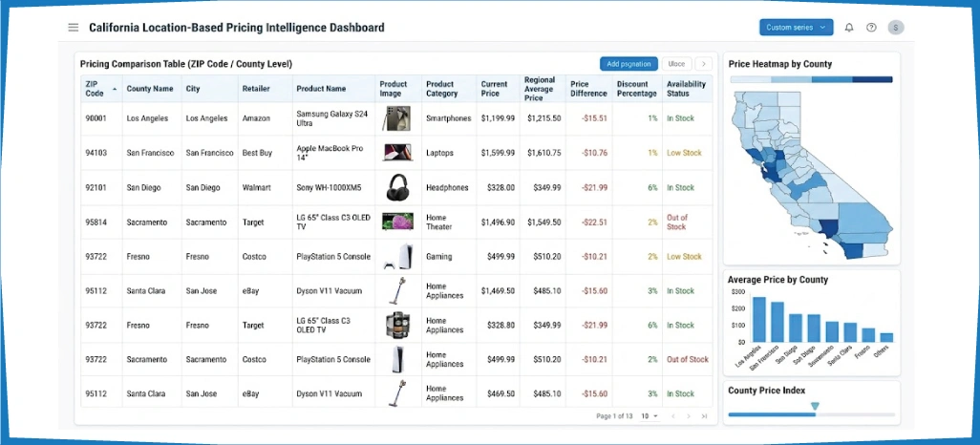Click the Dyson vacuum image in $1,469.50 row
The height and width of the screenshot is (445, 980).
397,290
